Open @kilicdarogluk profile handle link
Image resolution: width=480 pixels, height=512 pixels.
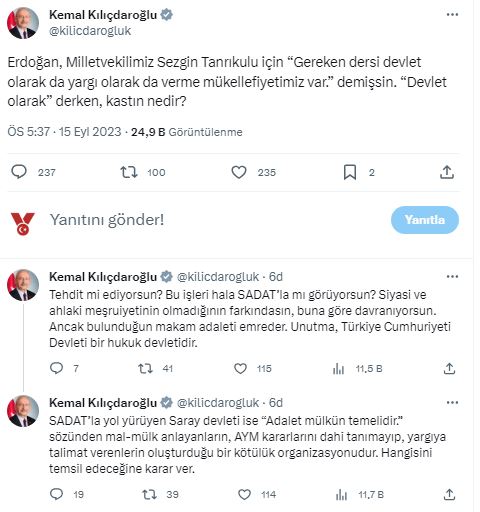pyautogui.click(x=90, y=31)
